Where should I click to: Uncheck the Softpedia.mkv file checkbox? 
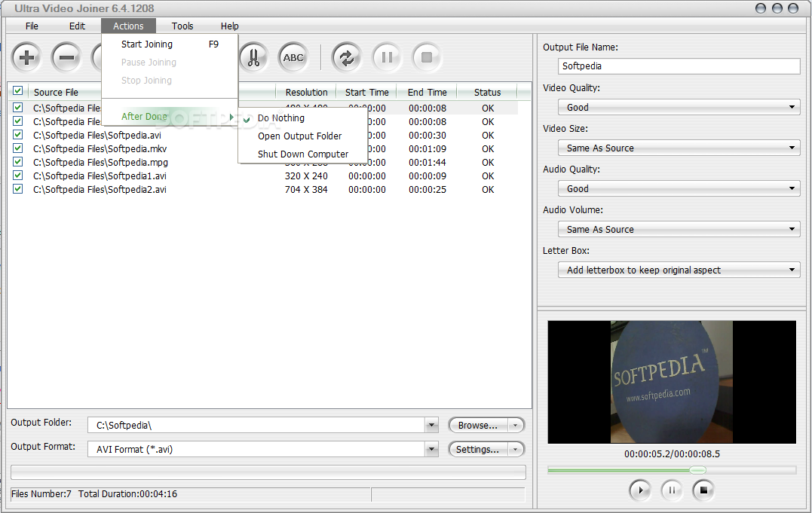point(17,148)
